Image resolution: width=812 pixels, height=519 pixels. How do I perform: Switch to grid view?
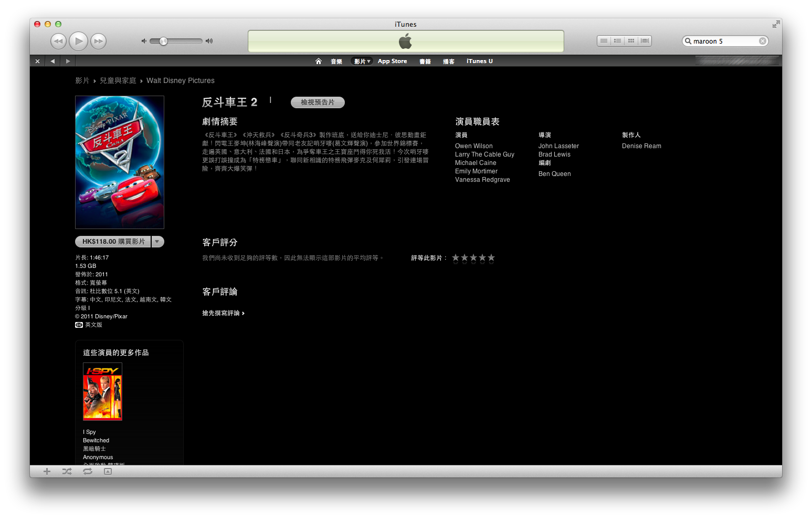click(x=631, y=41)
